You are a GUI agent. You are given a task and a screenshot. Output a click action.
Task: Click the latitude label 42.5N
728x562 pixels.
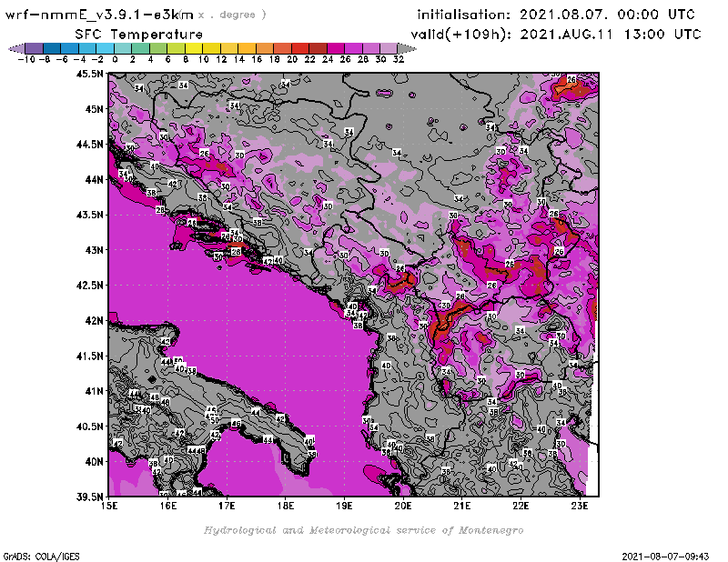click(90, 286)
